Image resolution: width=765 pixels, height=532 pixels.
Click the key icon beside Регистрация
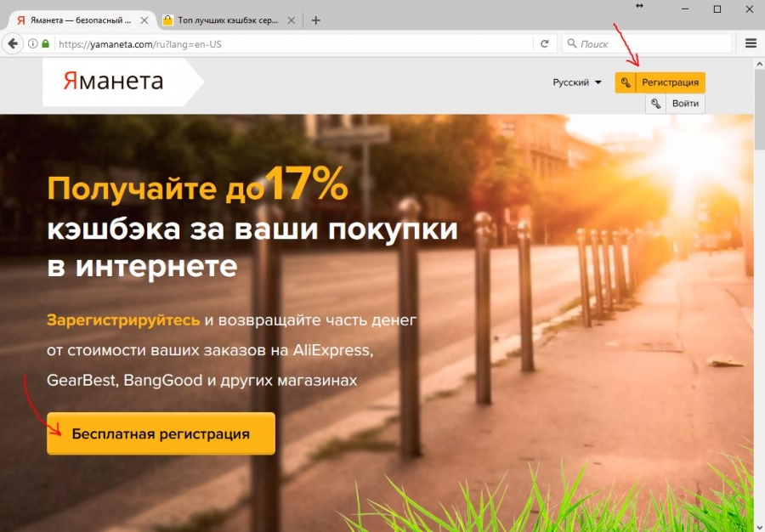(x=626, y=82)
